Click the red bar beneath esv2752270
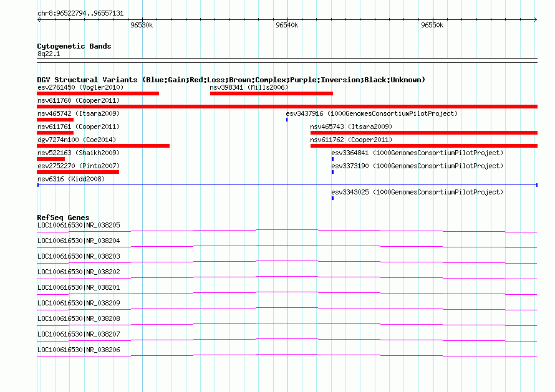 [x=78, y=172]
